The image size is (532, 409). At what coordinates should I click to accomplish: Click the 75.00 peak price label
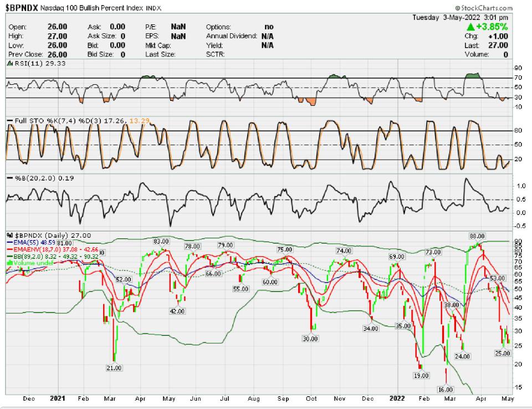[285, 249]
